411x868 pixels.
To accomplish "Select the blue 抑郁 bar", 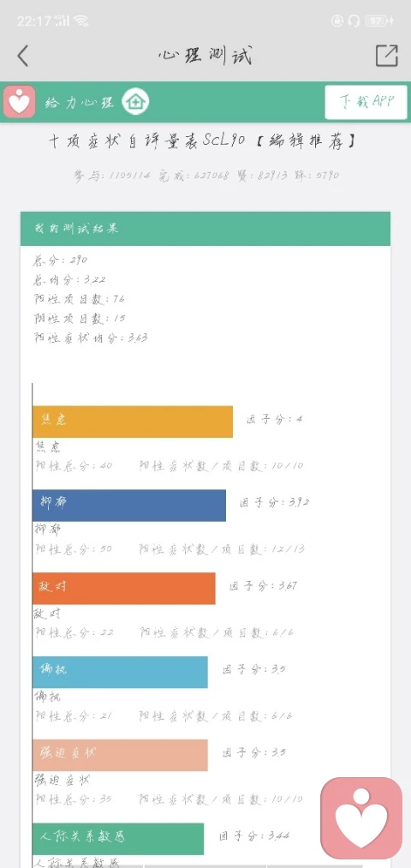I will click(129, 505).
